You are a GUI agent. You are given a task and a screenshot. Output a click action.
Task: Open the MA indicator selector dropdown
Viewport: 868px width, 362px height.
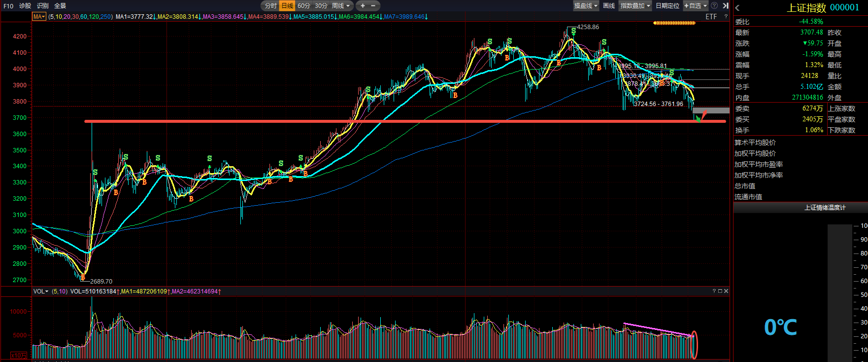coord(39,17)
